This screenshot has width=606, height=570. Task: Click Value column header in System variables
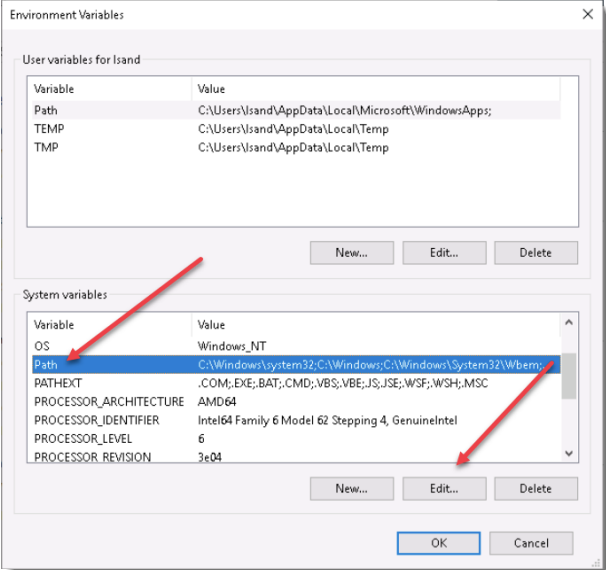tap(376, 325)
